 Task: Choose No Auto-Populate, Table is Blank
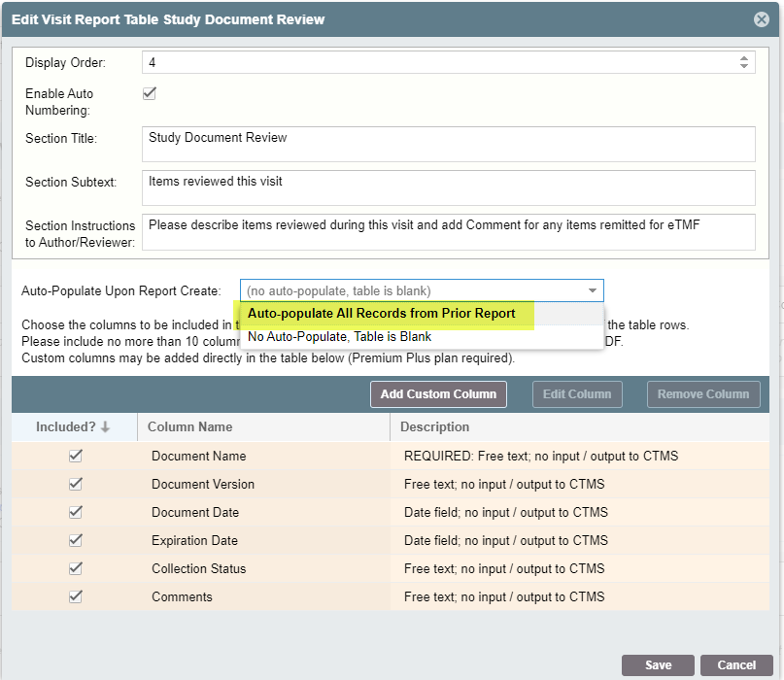point(339,337)
